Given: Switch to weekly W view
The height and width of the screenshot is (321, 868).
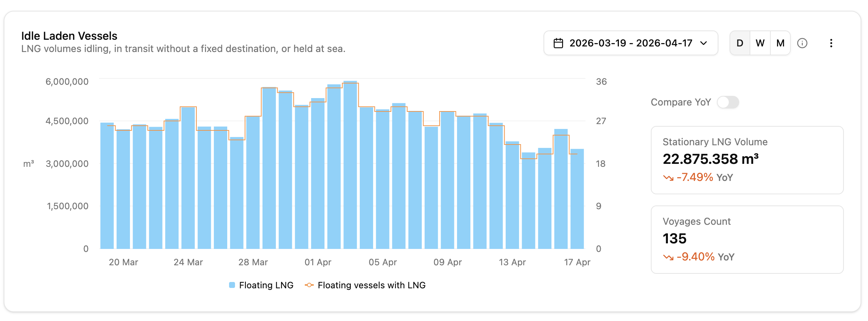Looking at the screenshot, I should coord(760,43).
